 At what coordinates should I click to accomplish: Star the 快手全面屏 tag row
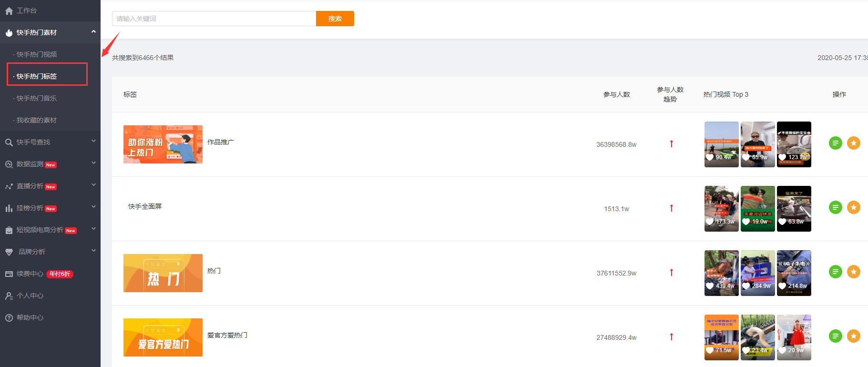coord(854,207)
